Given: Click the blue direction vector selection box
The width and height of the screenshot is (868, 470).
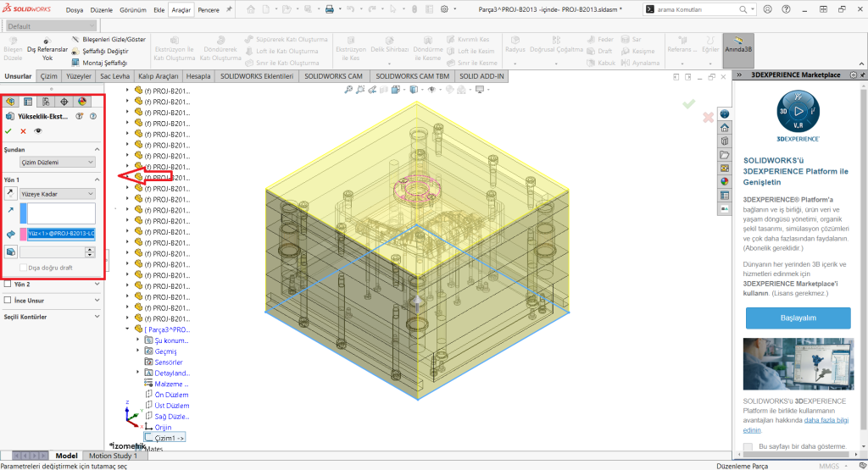Looking at the screenshot, I should (60, 213).
